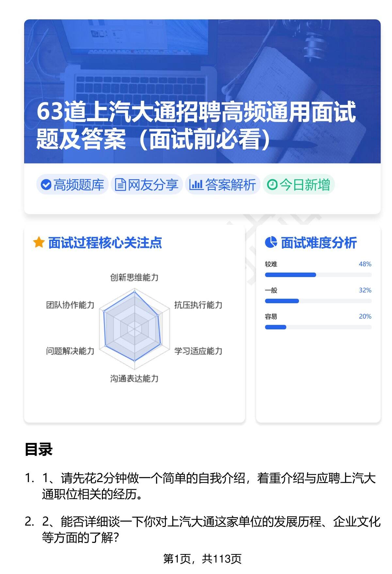Viewport: 392px width, 574px height.
Task: Click the 目录 heading
Action: (x=39, y=449)
